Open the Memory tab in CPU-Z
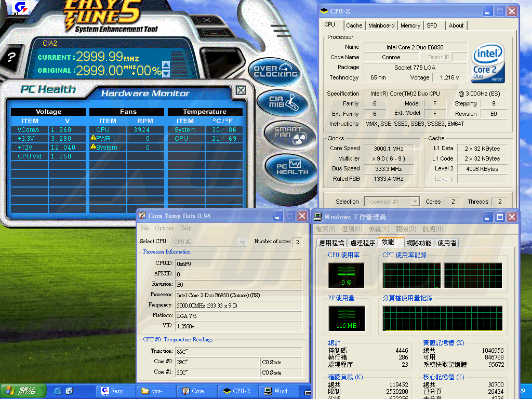The image size is (532, 399). (410, 25)
